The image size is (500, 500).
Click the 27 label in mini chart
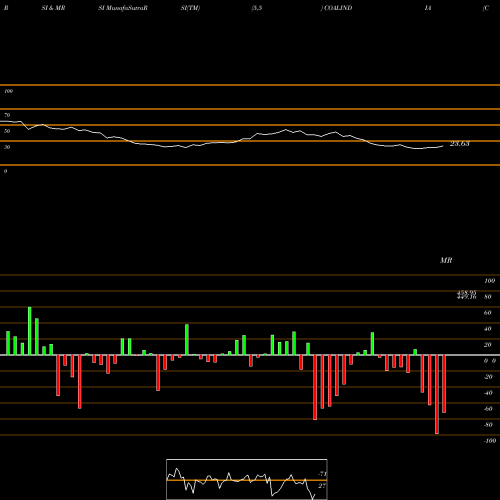coord(322,486)
